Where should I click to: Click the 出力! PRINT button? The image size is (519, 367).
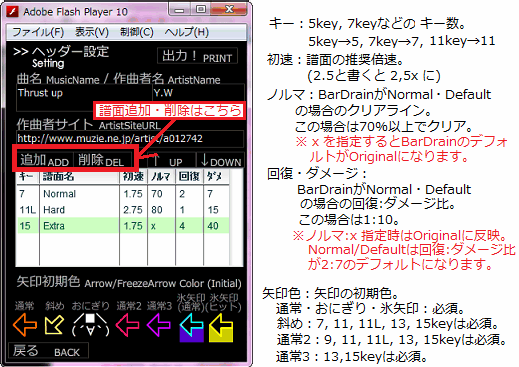[197, 56]
